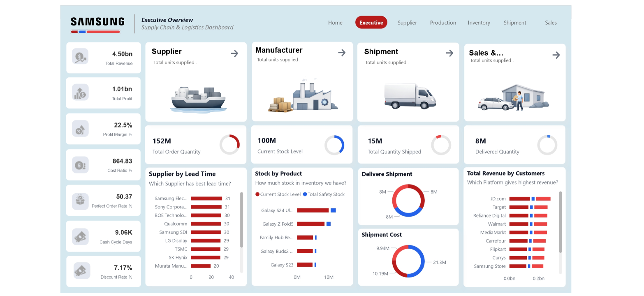Click the Total Revenue by Customers scrollbar
This screenshot has height=296, width=644.
pyautogui.click(x=561, y=222)
